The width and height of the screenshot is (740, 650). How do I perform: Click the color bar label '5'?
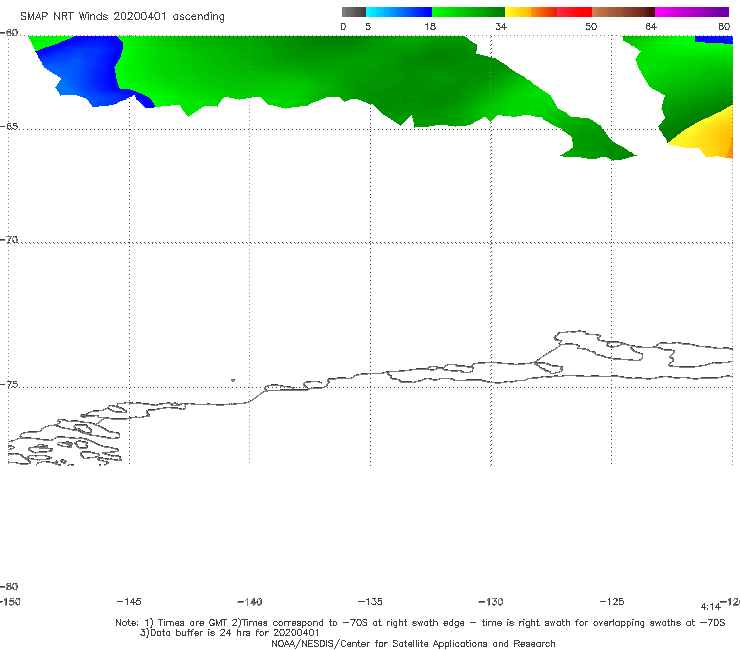pos(368,27)
